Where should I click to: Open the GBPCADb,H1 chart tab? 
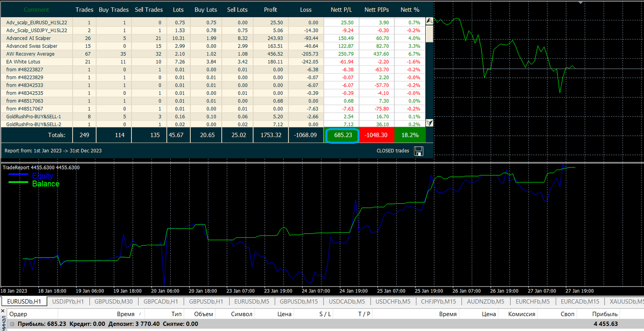coord(161,301)
